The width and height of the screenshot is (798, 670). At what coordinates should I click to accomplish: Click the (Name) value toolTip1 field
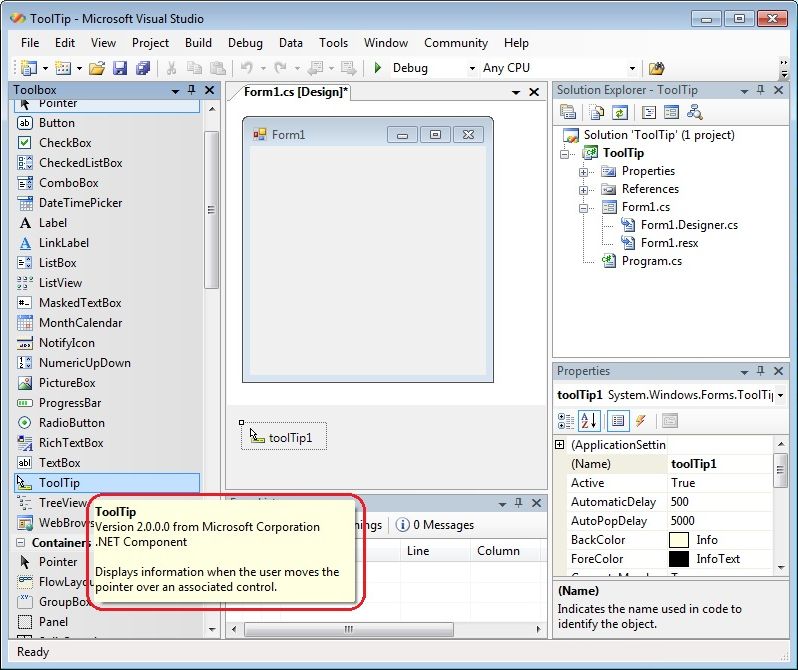coord(720,464)
